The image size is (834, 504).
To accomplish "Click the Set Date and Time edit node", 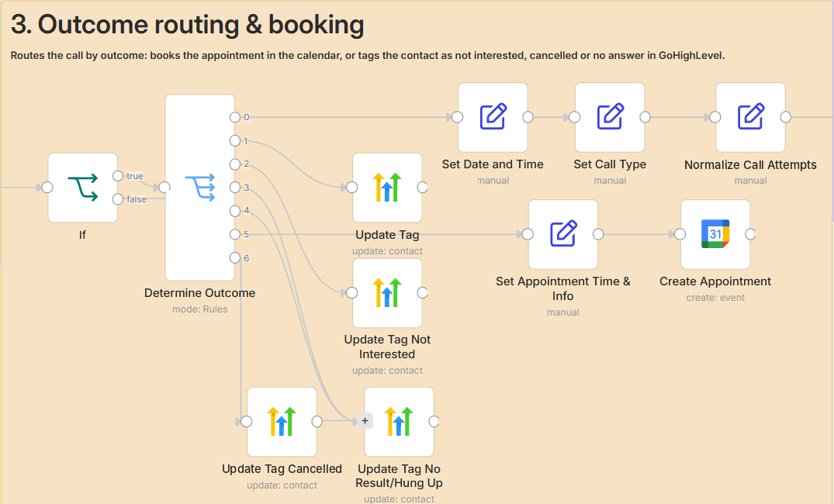I will [x=493, y=117].
